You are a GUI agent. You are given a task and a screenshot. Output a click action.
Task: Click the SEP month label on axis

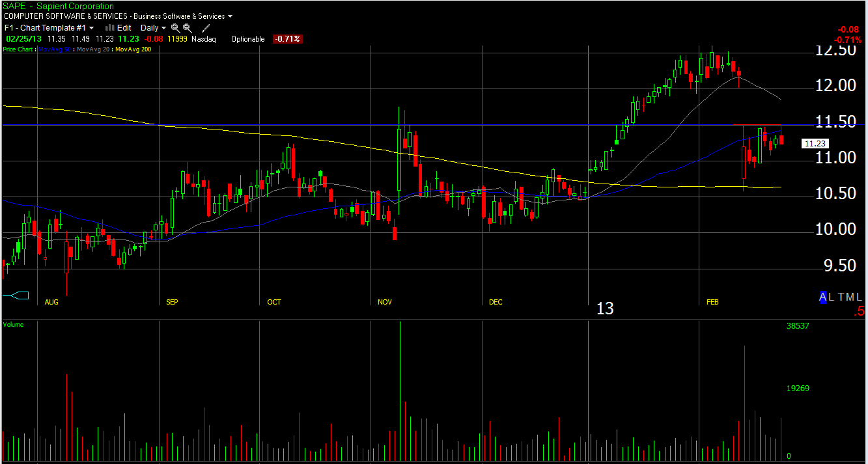[172, 302]
